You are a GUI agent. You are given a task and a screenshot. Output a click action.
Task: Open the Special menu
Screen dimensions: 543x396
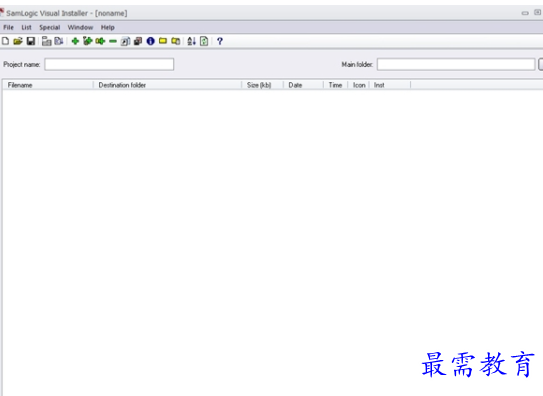[x=50, y=27]
